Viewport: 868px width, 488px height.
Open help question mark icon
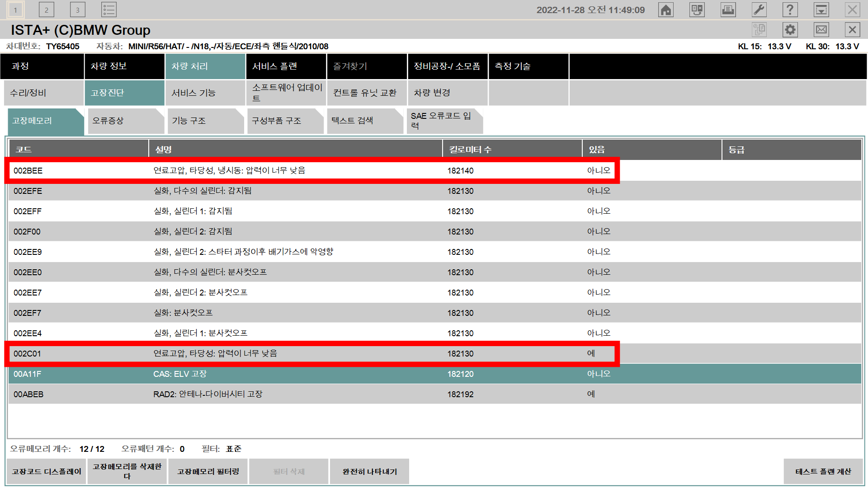790,10
